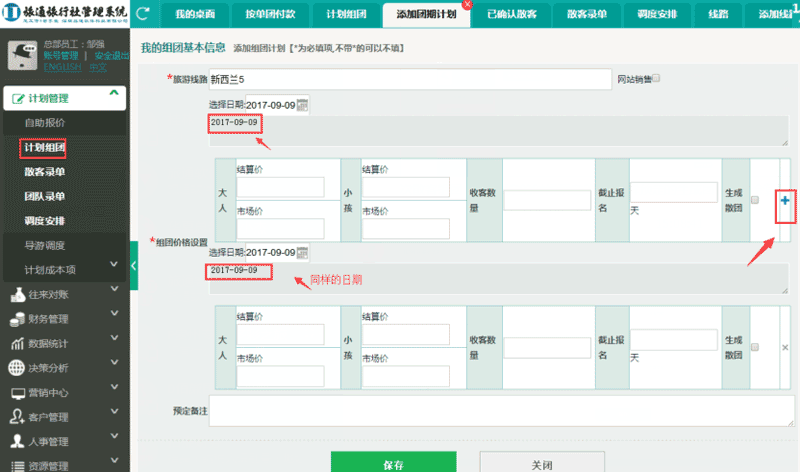Check 生成散团 in the second price row

click(755, 347)
